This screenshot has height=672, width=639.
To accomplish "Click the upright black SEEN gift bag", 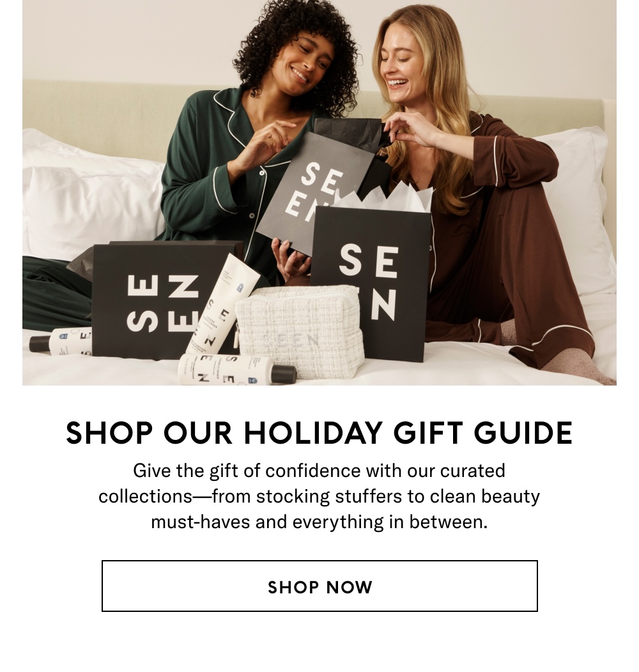I will pyautogui.click(x=371, y=284).
